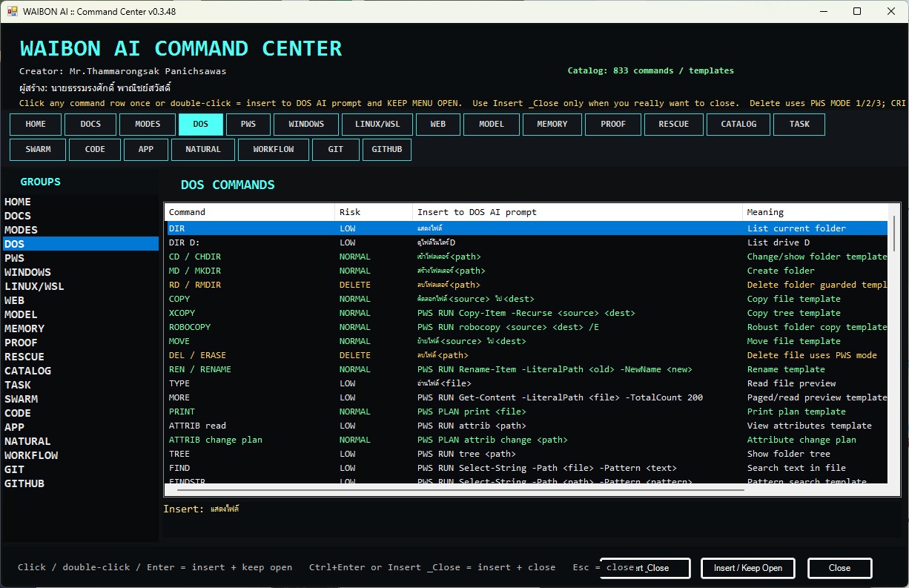Select the ROBOCOPY command row
This screenshot has width=909, height=588.
(x=526, y=327)
